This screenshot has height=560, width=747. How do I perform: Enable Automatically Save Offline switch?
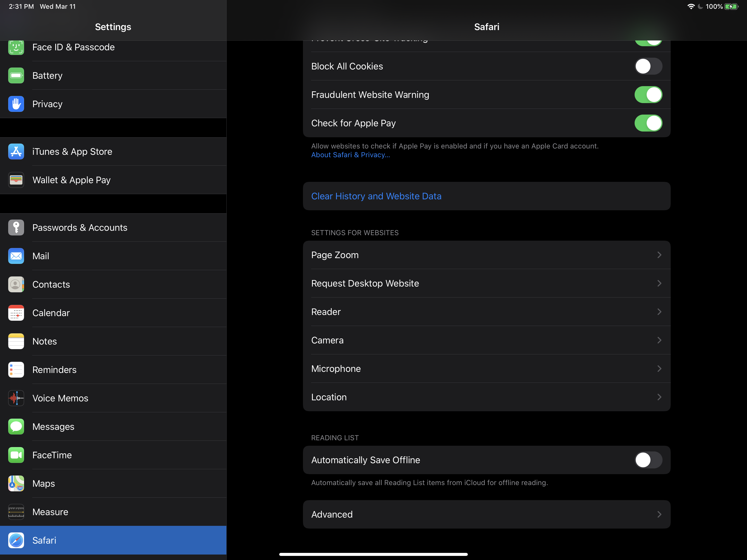pos(648,460)
